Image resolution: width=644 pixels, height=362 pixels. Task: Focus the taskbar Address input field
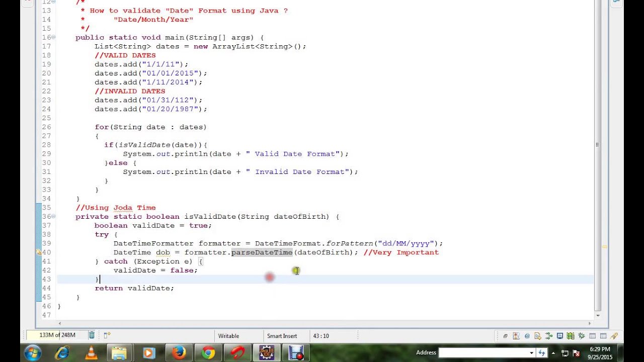[483, 353]
